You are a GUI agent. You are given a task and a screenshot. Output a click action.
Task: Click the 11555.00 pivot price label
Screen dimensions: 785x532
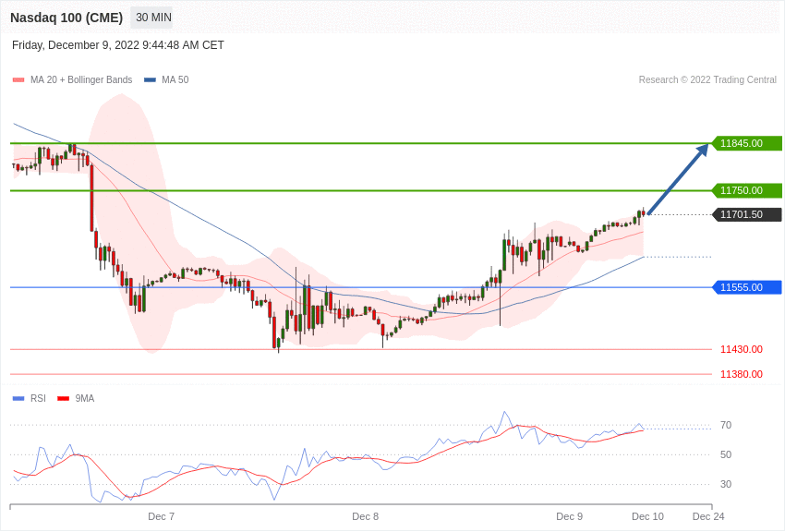pos(746,287)
